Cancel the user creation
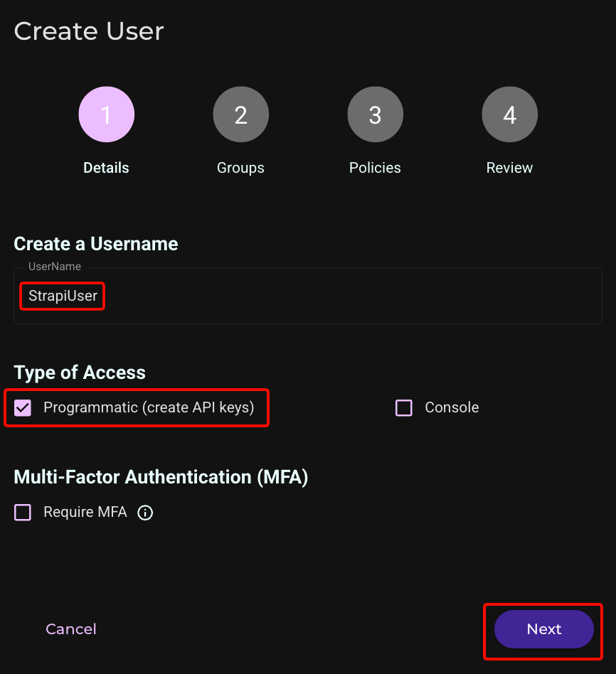 tap(71, 629)
